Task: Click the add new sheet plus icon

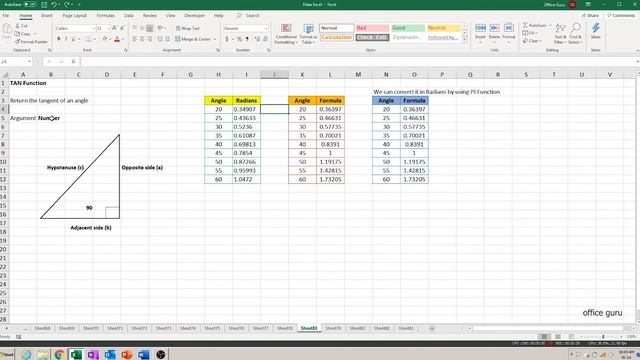Action: click(x=432, y=329)
